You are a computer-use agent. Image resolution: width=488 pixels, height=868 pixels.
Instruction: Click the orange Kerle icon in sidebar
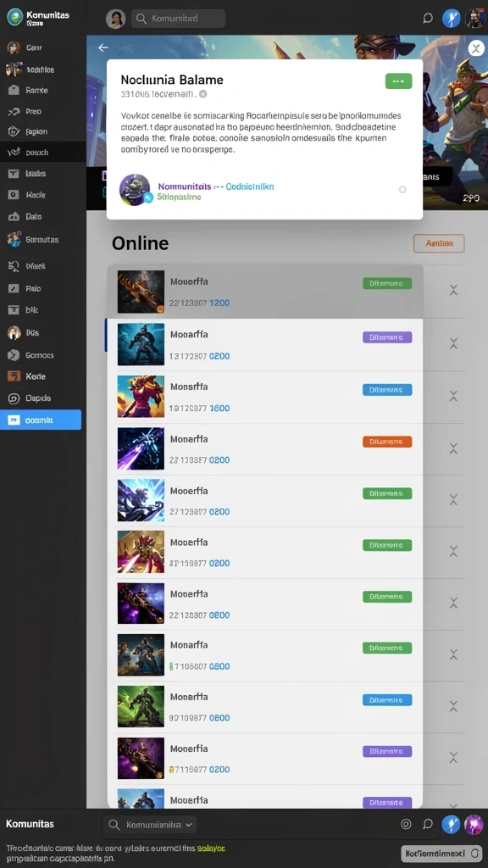(14, 376)
